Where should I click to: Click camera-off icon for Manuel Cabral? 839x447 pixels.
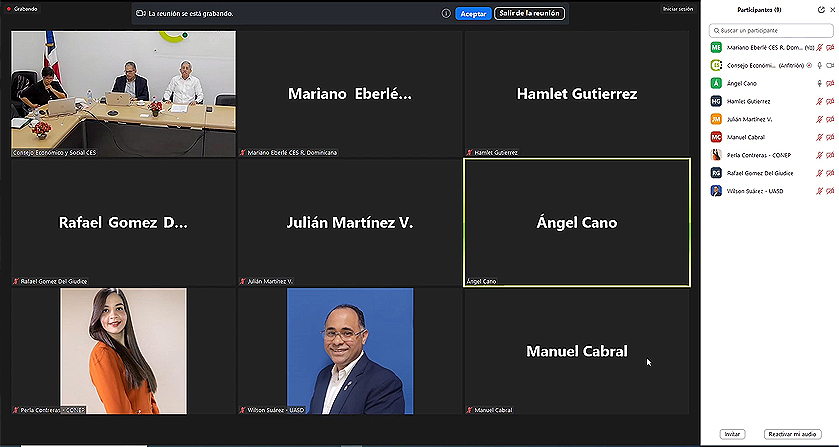point(830,137)
